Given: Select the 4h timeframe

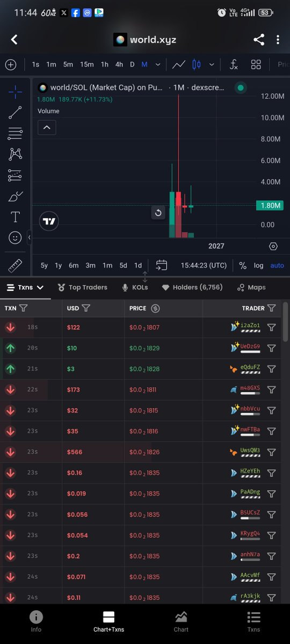Looking at the screenshot, I should pyautogui.click(x=119, y=64).
